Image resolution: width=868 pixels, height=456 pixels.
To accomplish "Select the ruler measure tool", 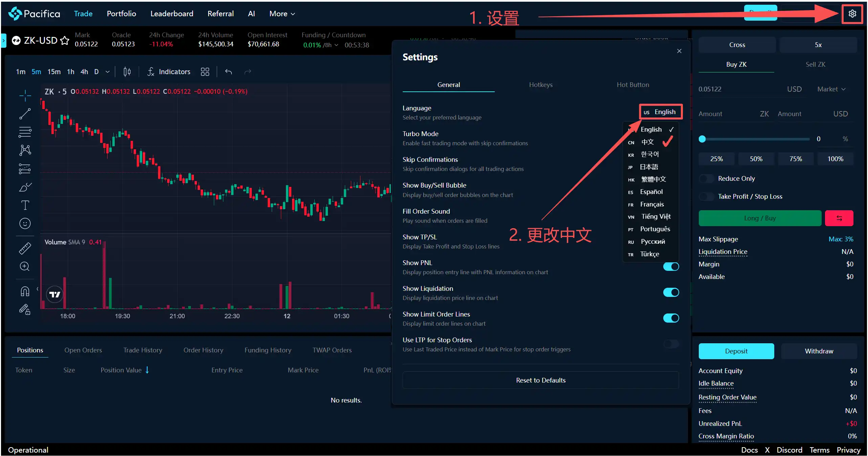I will pyautogui.click(x=25, y=248).
